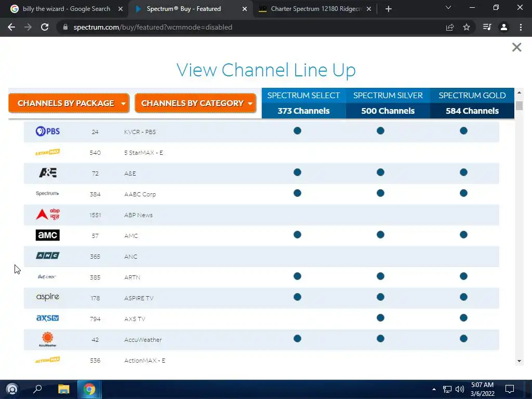The width and height of the screenshot is (532, 399).
Task: Click ASPIRE TV channel name
Action: (x=139, y=298)
